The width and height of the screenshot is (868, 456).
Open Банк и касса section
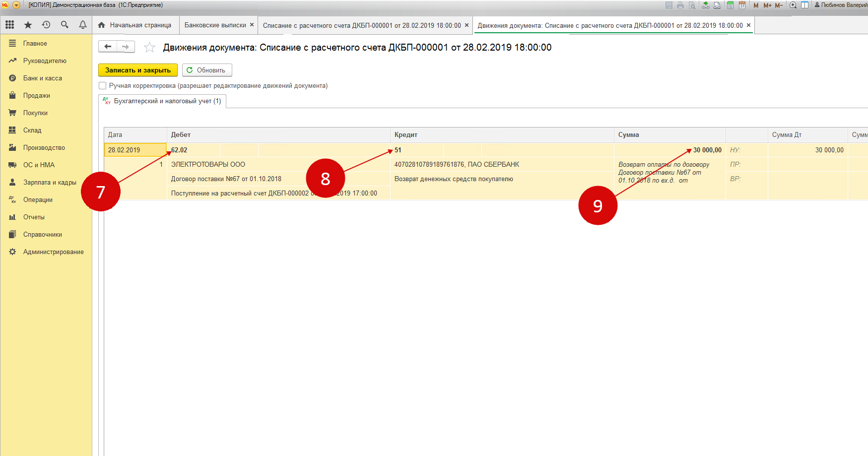tap(42, 78)
